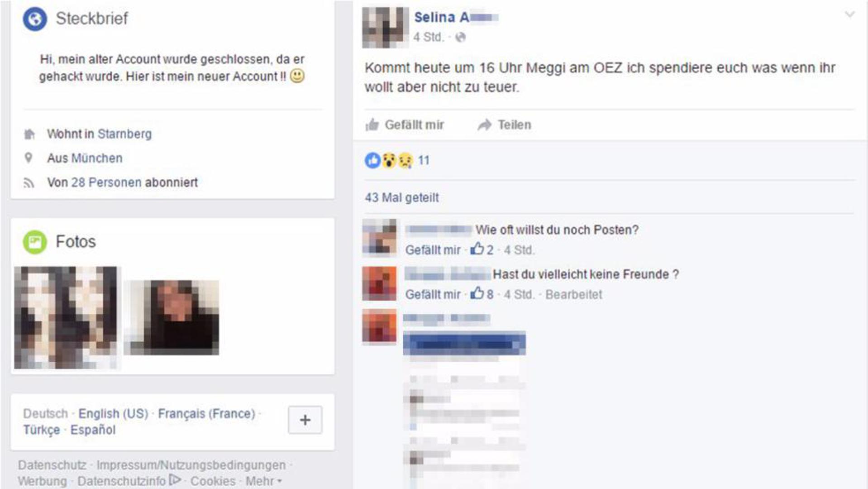Open the first pixelated photo thumbnail
Screen dimensions: 868x489
coord(66,317)
